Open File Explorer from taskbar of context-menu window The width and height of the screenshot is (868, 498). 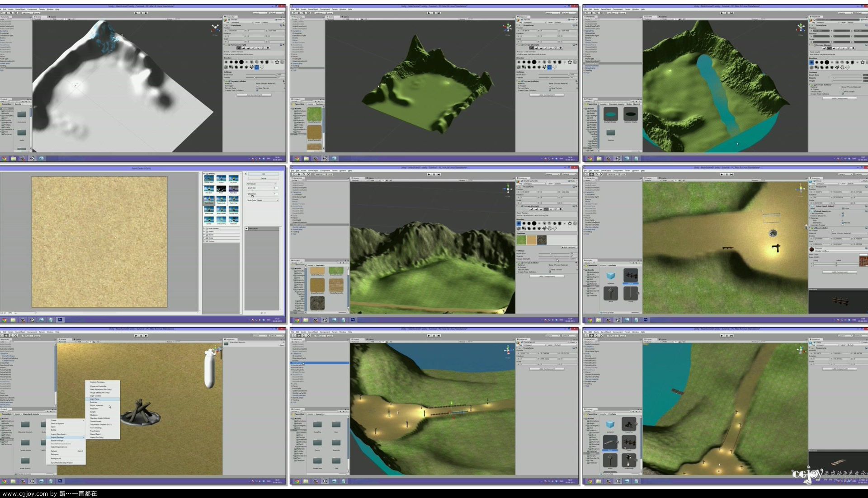tap(13, 481)
